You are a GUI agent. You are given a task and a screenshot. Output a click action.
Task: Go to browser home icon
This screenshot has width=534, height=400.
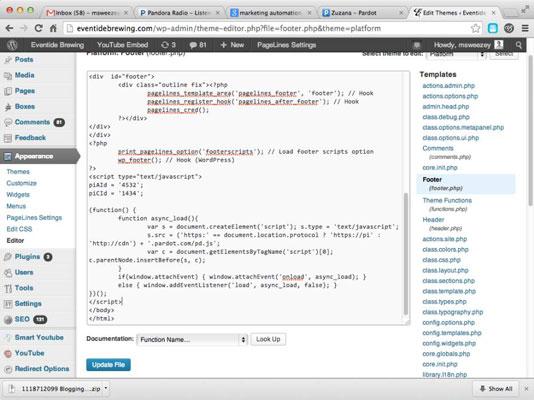pos(53,28)
